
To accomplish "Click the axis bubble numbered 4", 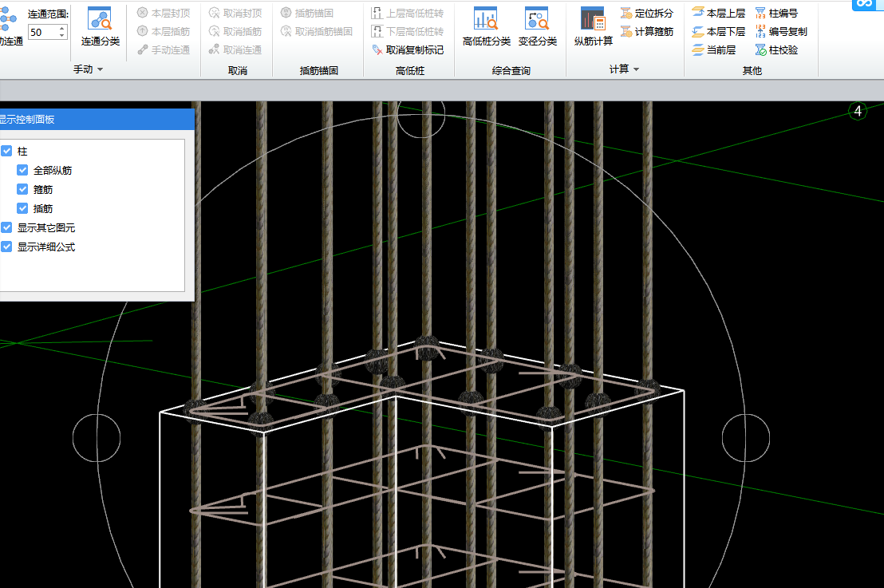I will [x=858, y=111].
